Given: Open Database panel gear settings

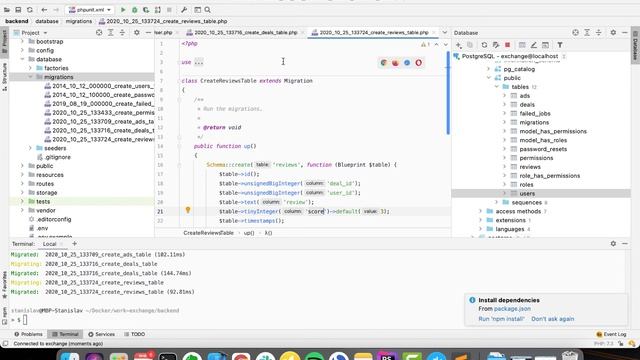Looking at the screenshot, I should pos(613,33).
